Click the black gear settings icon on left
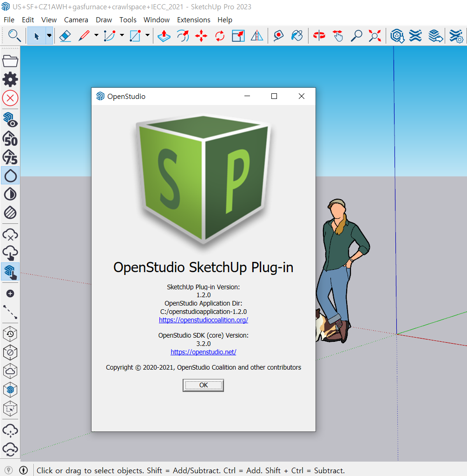Image resolution: width=467 pixels, height=476 pixels. (10, 79)
